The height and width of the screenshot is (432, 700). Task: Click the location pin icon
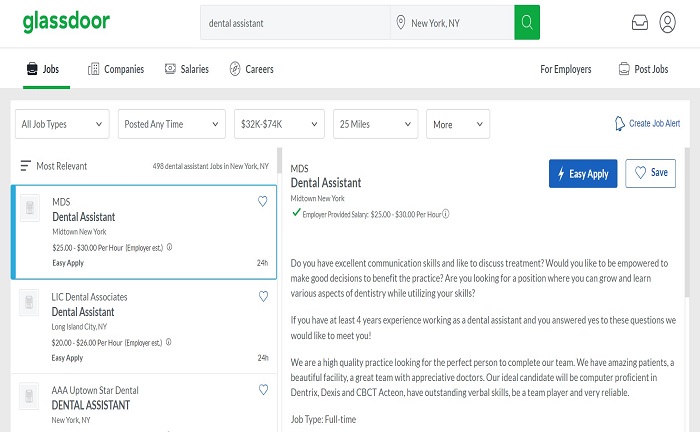tap(401, 22)
